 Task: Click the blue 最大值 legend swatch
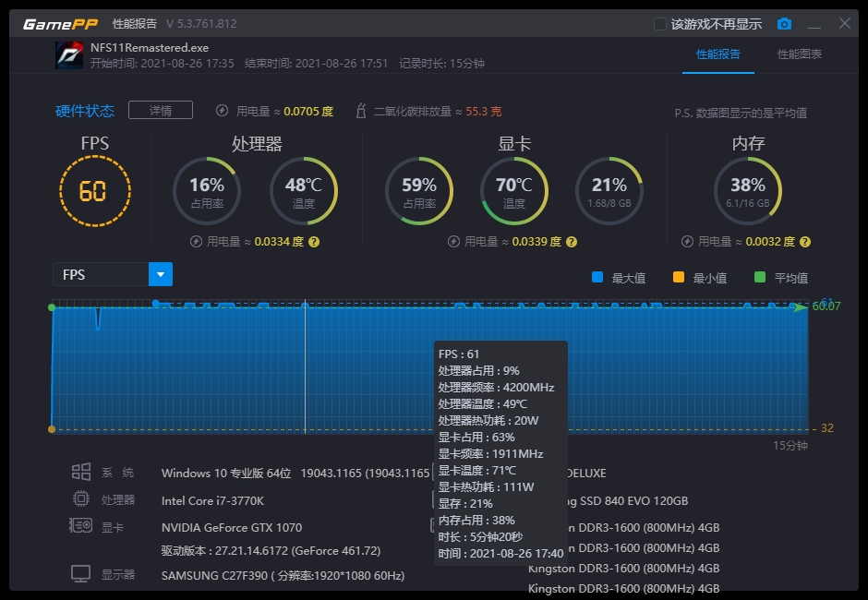(x=597, y=277)
